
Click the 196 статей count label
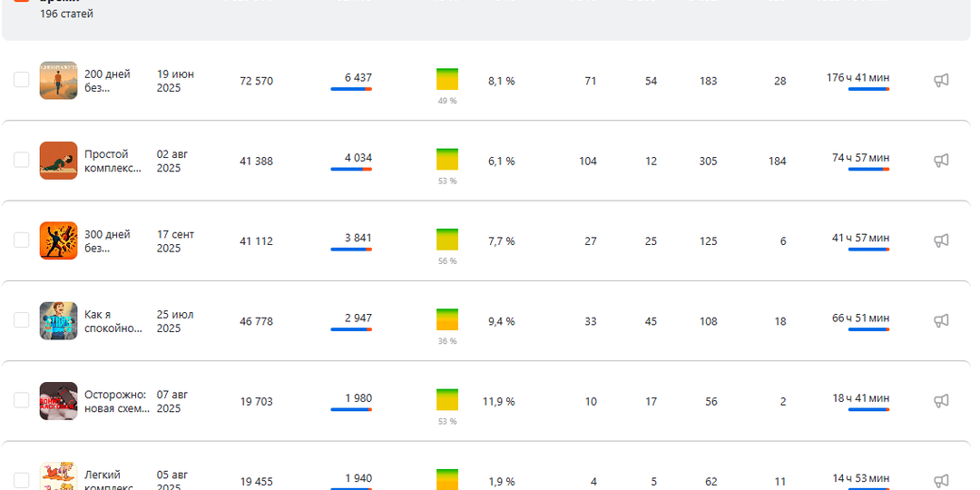coord(66,14)
